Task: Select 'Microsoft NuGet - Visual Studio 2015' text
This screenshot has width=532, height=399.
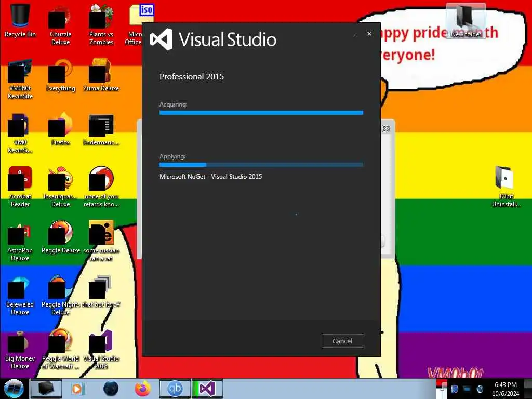Action: click(211, 177)
